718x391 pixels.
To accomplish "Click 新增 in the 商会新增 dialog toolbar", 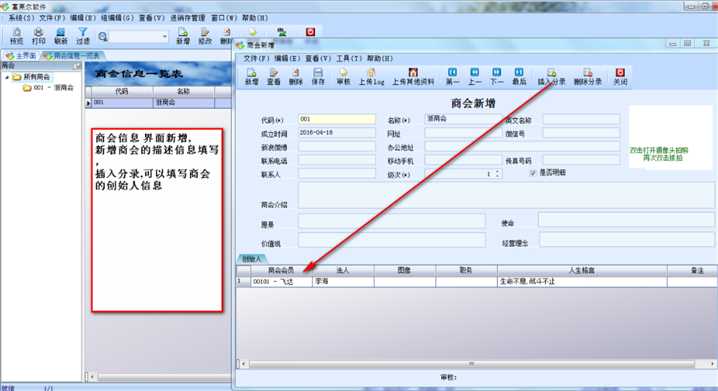I will (251, 76).
